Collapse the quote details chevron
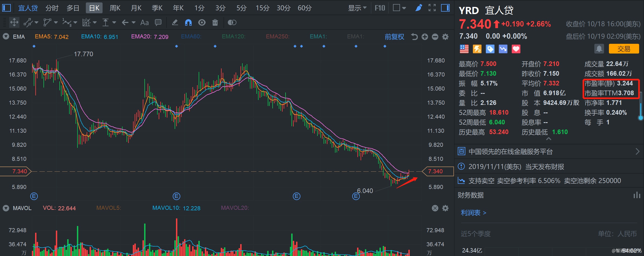This screenshot has height=256, width=644. pos(548,139)
